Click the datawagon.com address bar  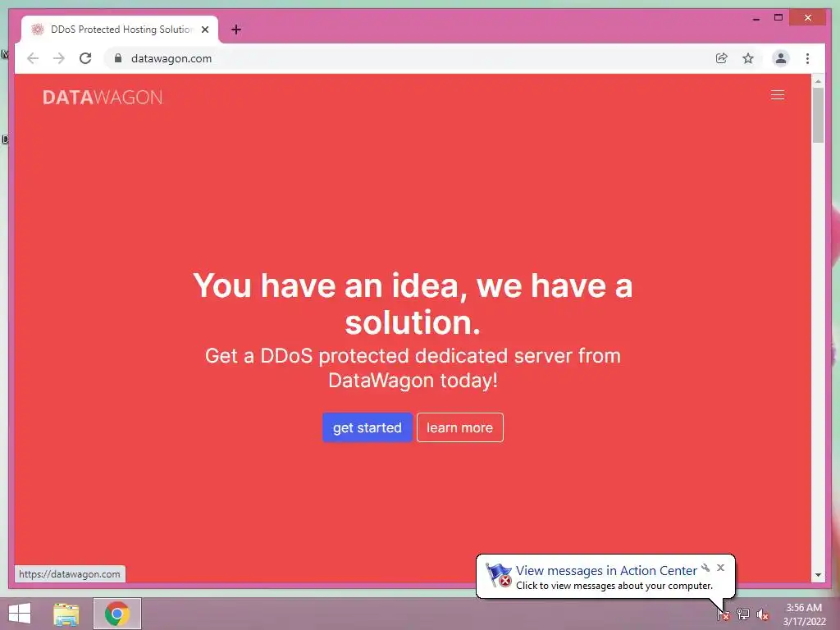[407, 58]
